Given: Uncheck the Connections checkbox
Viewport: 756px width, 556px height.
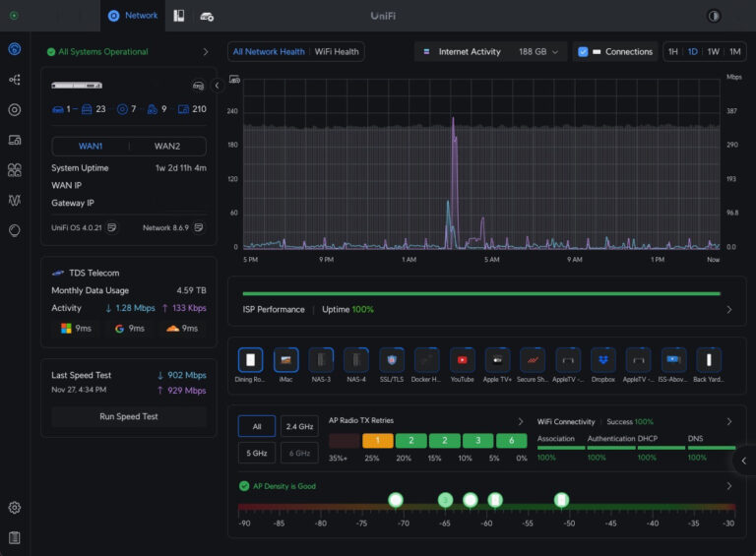Looking at the screenshot, I should tap(584, 51).
